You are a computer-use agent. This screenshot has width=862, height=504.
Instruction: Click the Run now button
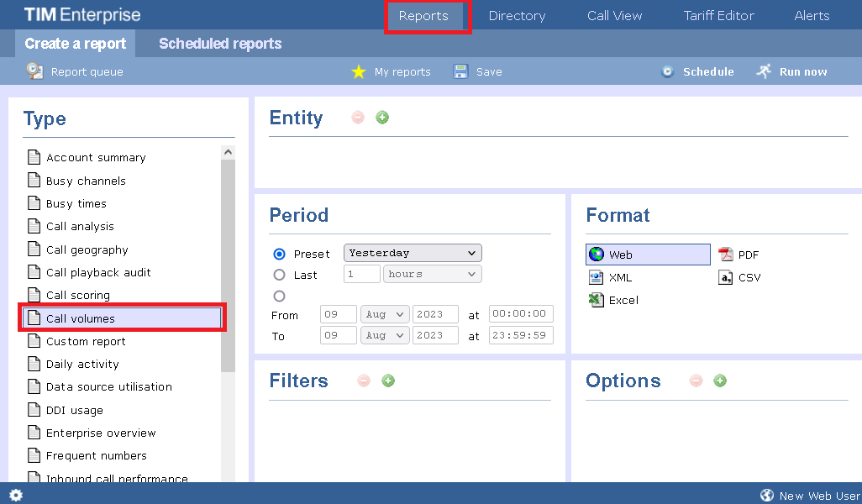tap(792, 71)
